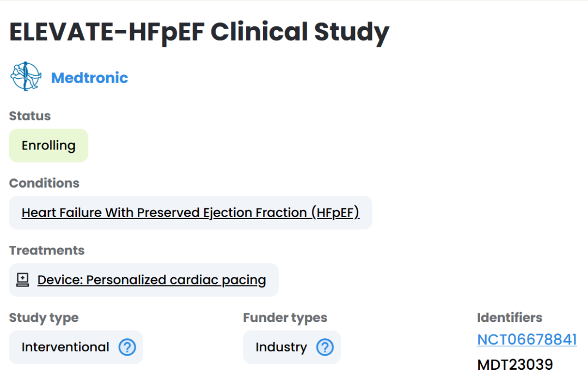Click the device icon before Personalized cardiac pacing
Viewport: 588px width, 385px height.
click(22, 280)
